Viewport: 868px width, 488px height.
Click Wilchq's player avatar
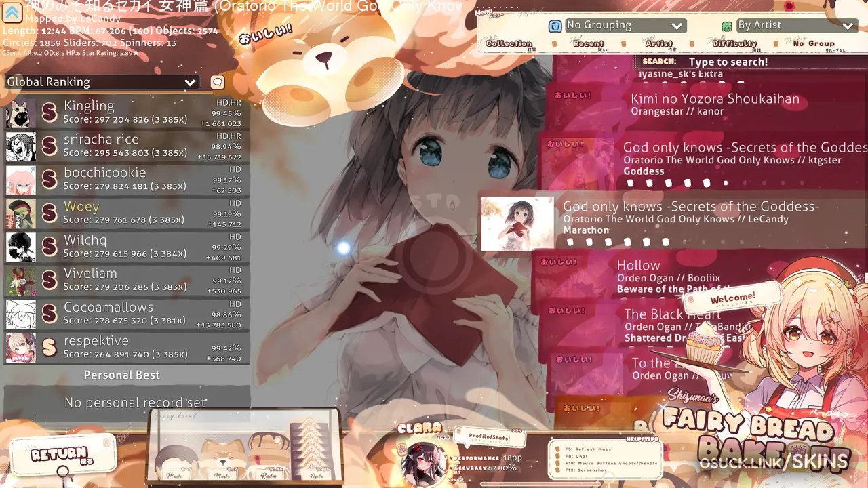coord(21,247)
